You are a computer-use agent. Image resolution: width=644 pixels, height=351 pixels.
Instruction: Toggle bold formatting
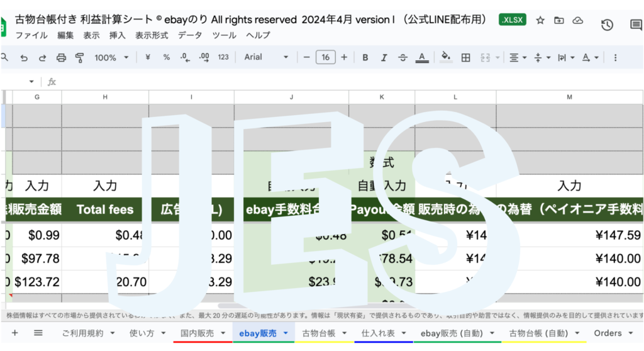(365, 57)
